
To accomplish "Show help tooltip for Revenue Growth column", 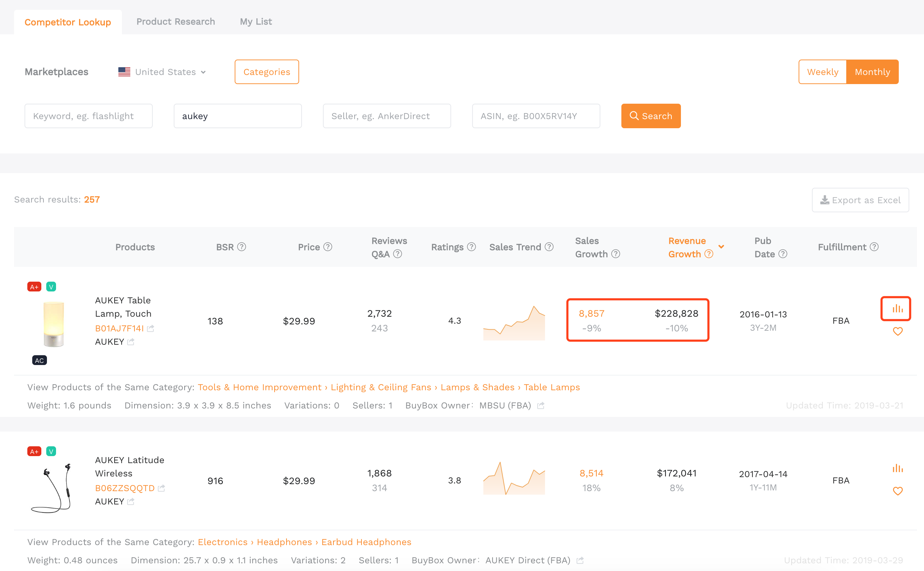I will 709,254.
